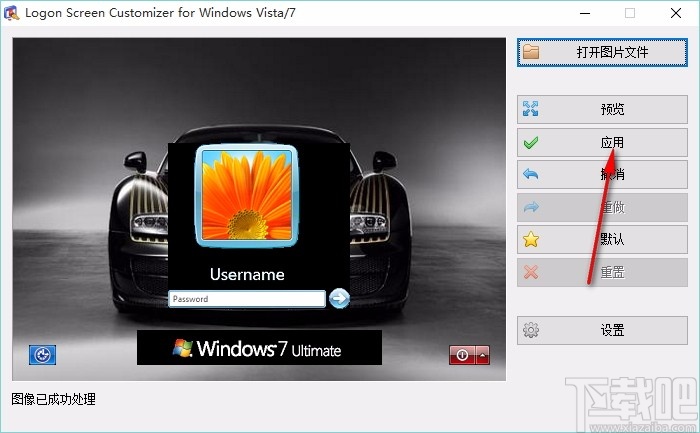Click the 重置 (reset) button

pyautogui.click(x=602, y=272)
